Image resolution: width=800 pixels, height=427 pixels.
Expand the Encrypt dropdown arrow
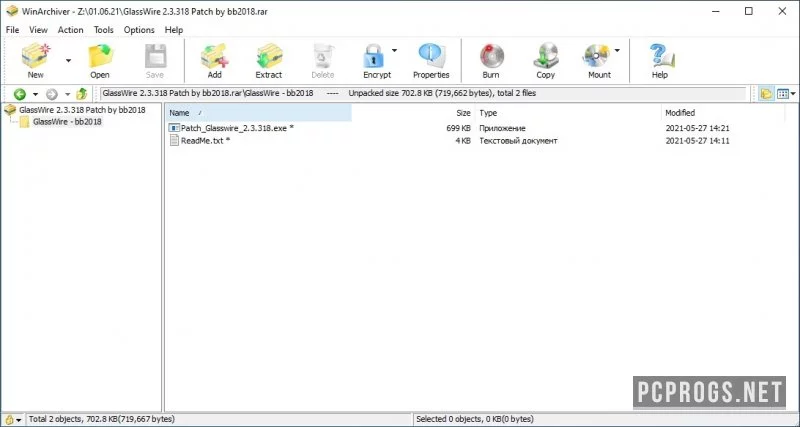pos(394,50)
